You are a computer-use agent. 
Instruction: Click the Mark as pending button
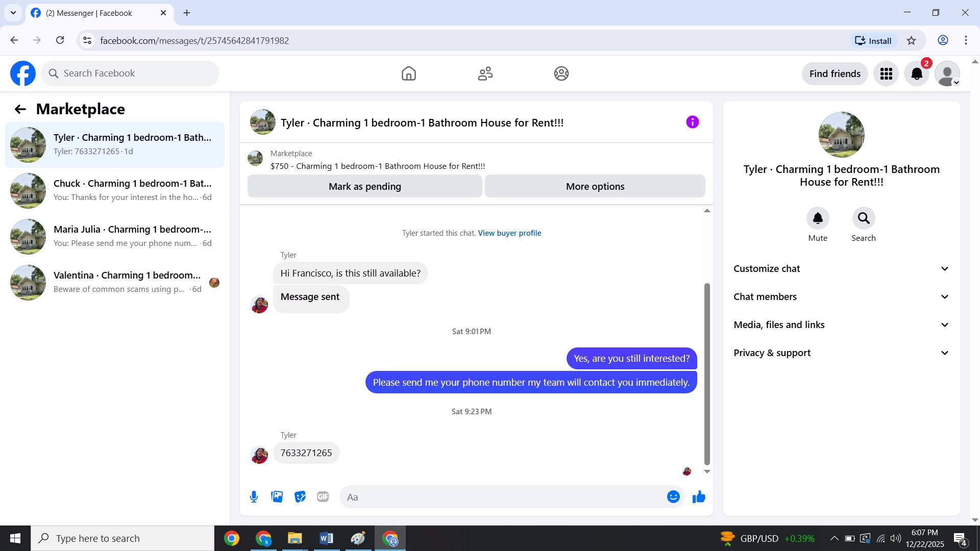364,187
